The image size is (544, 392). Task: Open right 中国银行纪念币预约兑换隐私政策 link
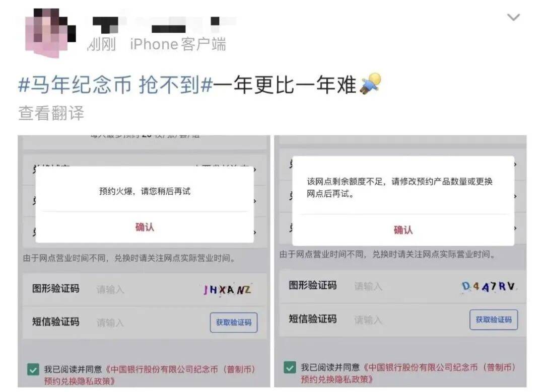pyautogui.click(x=408, y=373)
